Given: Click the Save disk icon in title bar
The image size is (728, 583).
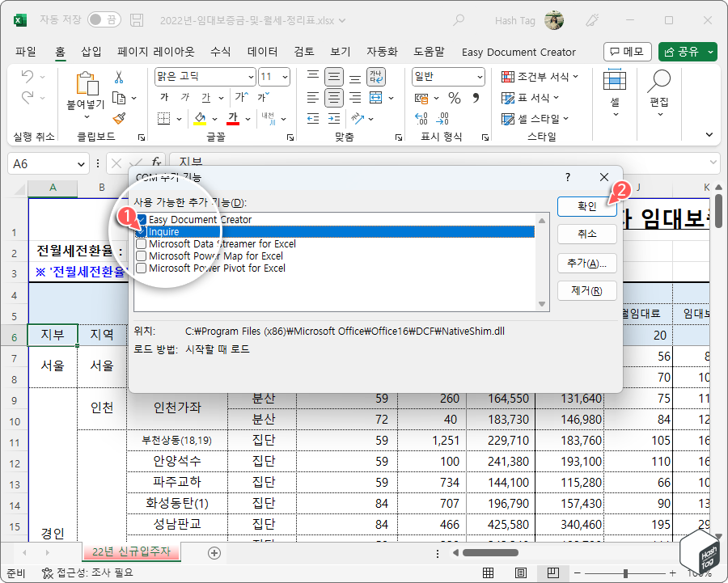Looking at the screenshot, I should tap(137, 20).
